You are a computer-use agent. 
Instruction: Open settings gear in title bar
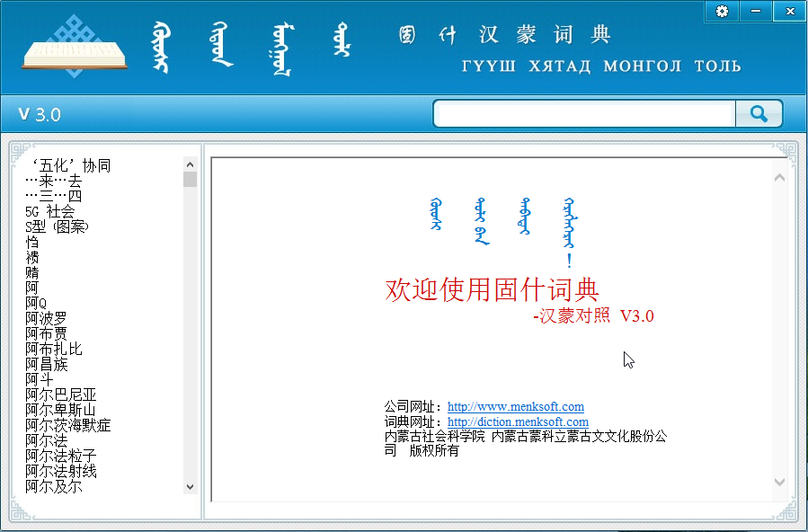[722, 11]
